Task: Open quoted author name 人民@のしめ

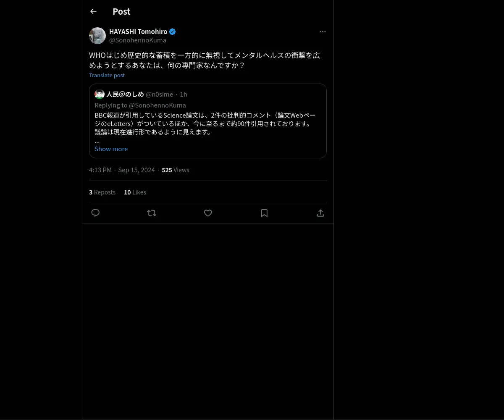Action: point(125,94)
